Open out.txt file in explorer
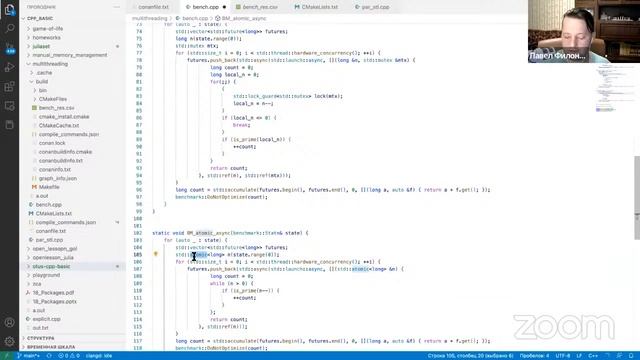 pos(40,328)
